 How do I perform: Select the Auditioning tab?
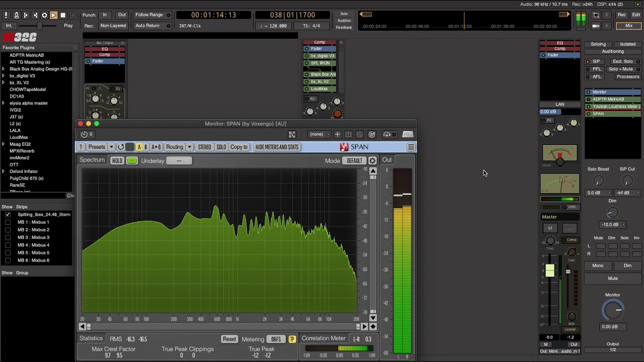click(613, 51)
